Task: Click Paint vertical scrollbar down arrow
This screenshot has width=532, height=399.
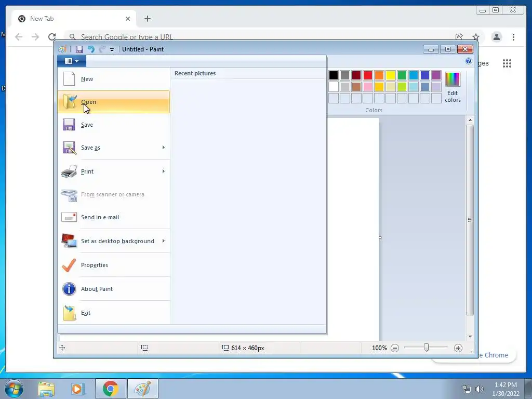Action: pyautogui.click(x=470, y=336)
